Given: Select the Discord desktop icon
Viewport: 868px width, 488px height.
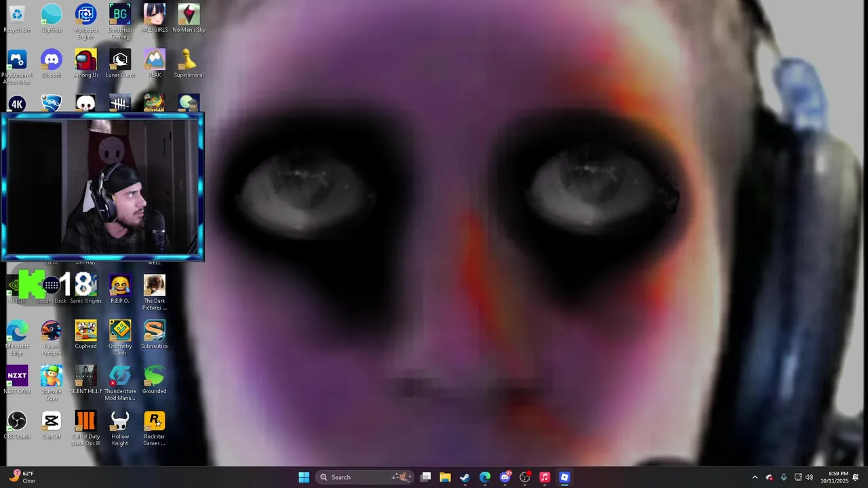Looking at the screenshot, I should 52,64.
